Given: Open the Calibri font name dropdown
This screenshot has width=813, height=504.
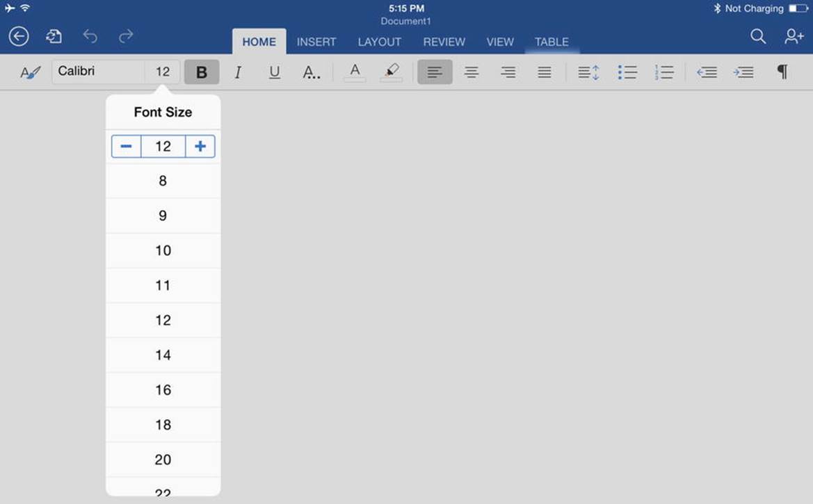Looking at the screenshot, I should coord(98,72).
